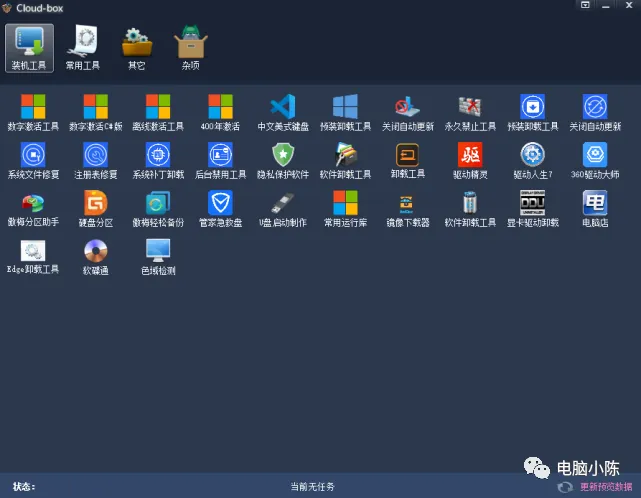Image resolution: width=641 pixels, height=498 pixels.
Task: Open 软碟通 disc icon
Action: tap(96, 257)
